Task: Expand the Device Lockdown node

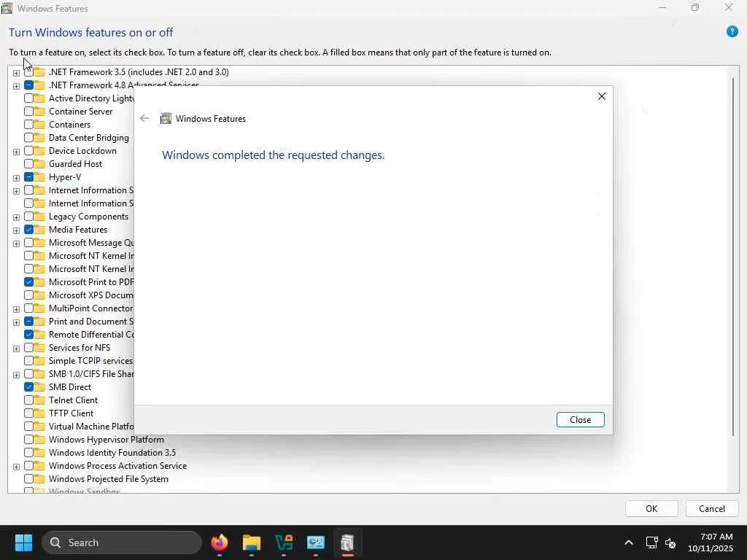Action: (x=16, y=152)
